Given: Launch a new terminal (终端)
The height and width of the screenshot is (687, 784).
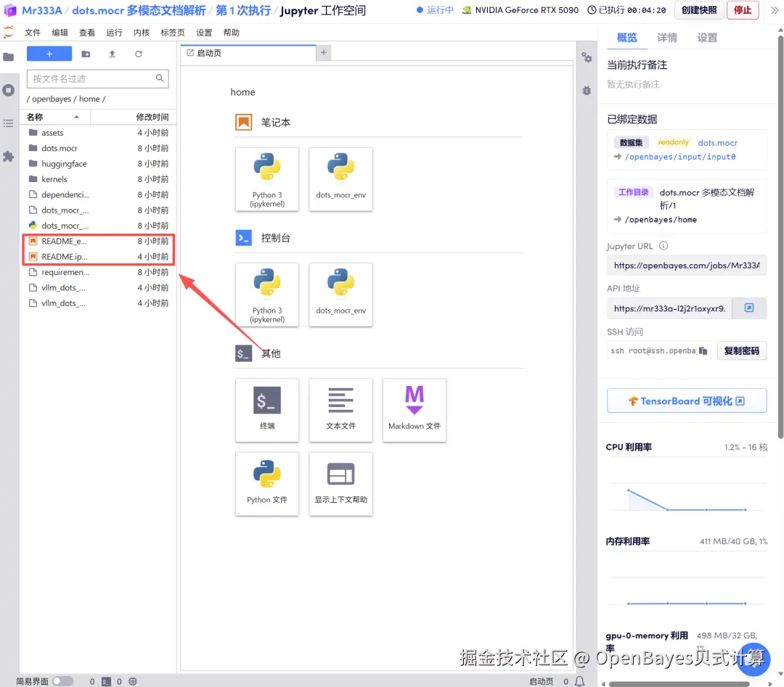Looking at the screenshot, I should 267,410.
